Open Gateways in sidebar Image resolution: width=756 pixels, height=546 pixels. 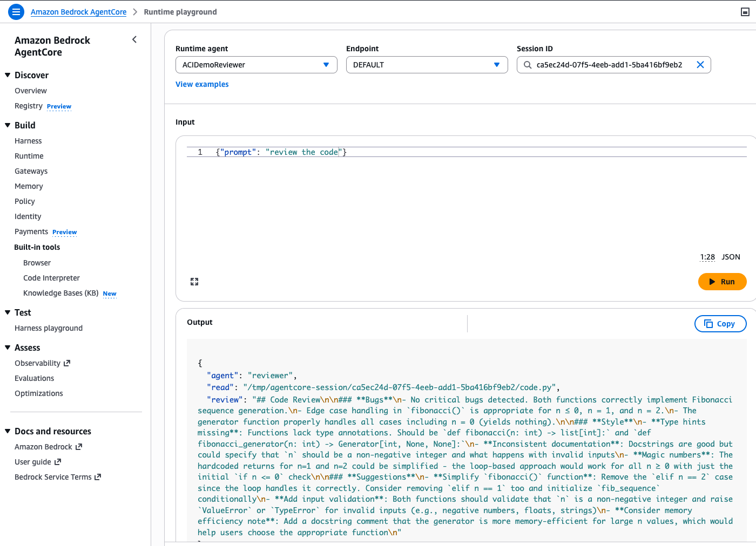(x=31, y=171)
